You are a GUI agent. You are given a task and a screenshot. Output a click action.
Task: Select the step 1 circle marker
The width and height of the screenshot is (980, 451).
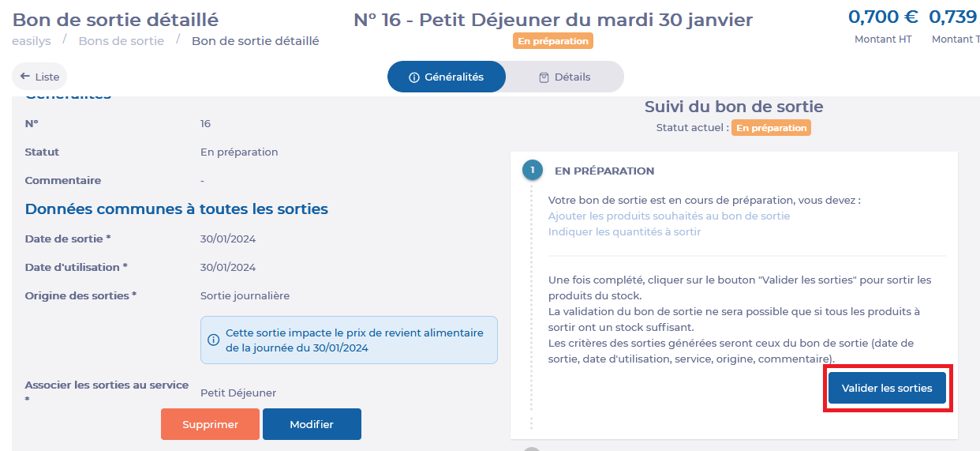coord(533,170)
